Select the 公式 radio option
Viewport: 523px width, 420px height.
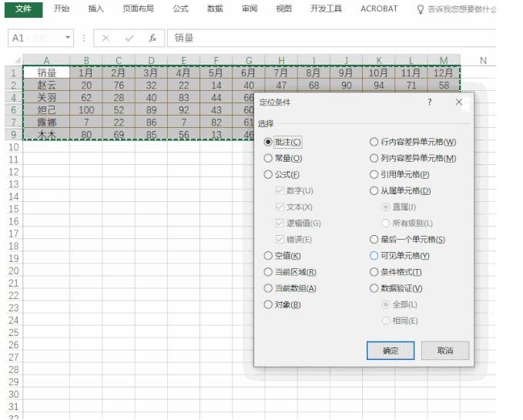[x=268, y=175]
